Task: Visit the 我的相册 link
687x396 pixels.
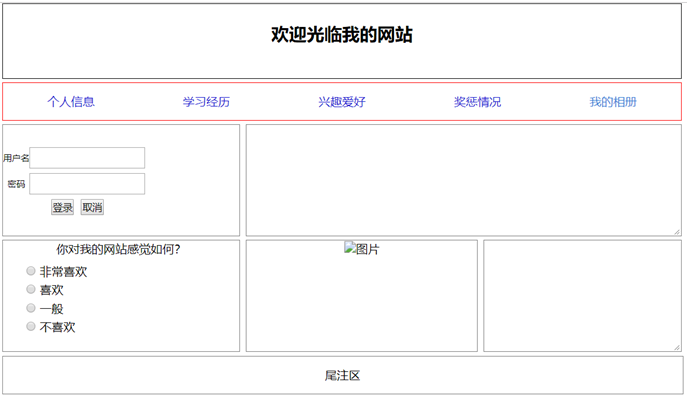Action: [x=613, y=102]
